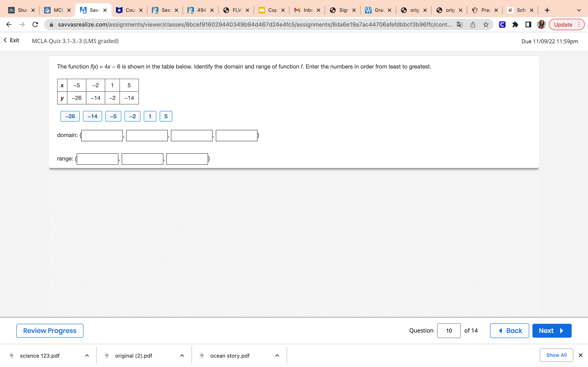Open Review Progress
This screenshot has width=588, height=367.
[x=50, y=331]
